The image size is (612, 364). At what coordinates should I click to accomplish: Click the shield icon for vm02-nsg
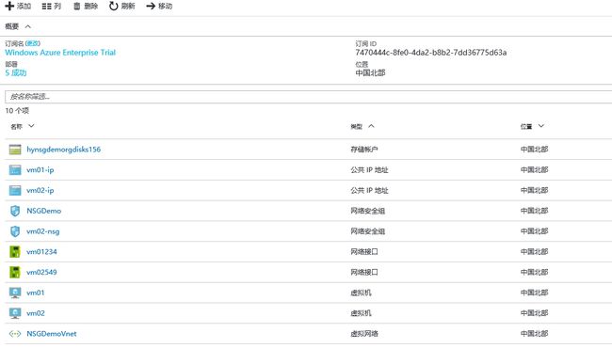click(x=15, y=231)
